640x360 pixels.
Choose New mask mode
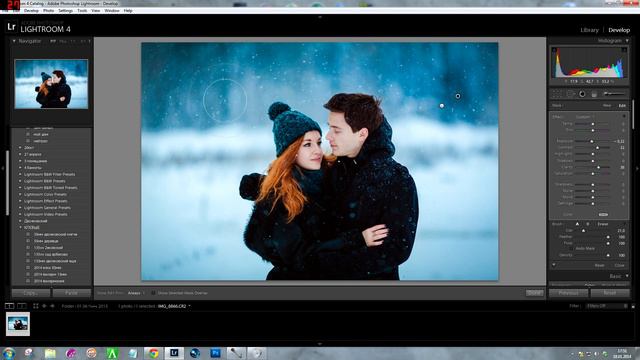[607, 106]
